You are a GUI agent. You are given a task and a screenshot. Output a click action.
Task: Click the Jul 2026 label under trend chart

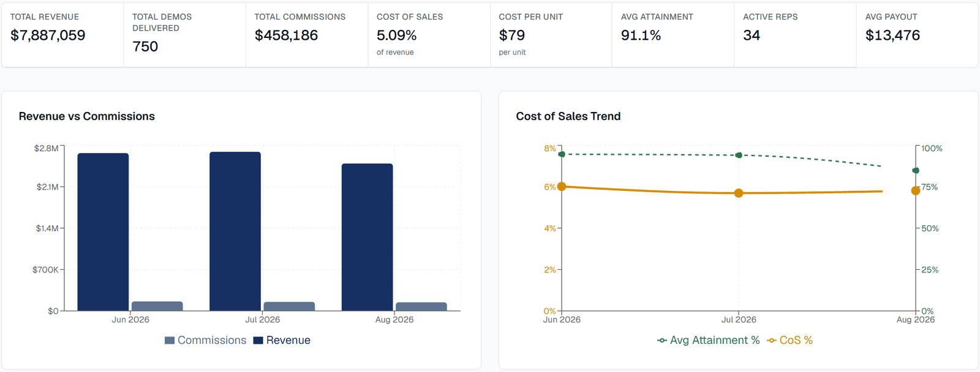pyautogui.click(x=739, y=319)
